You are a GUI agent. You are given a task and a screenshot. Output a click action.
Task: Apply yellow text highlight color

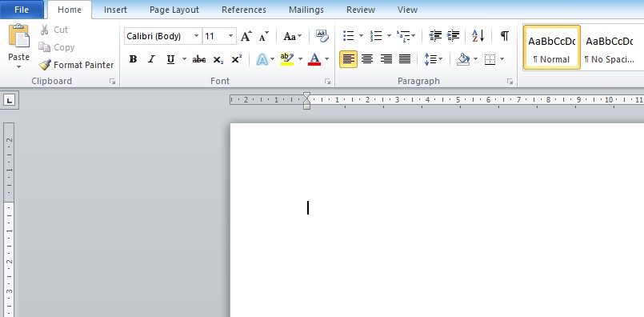286,59
